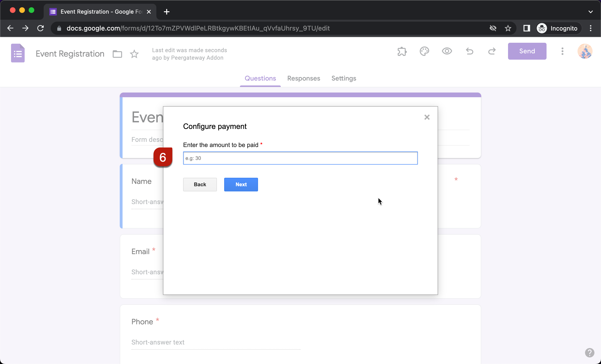Open the add-ons puzzle icon
601x364 pixels.
pos(402,51)
